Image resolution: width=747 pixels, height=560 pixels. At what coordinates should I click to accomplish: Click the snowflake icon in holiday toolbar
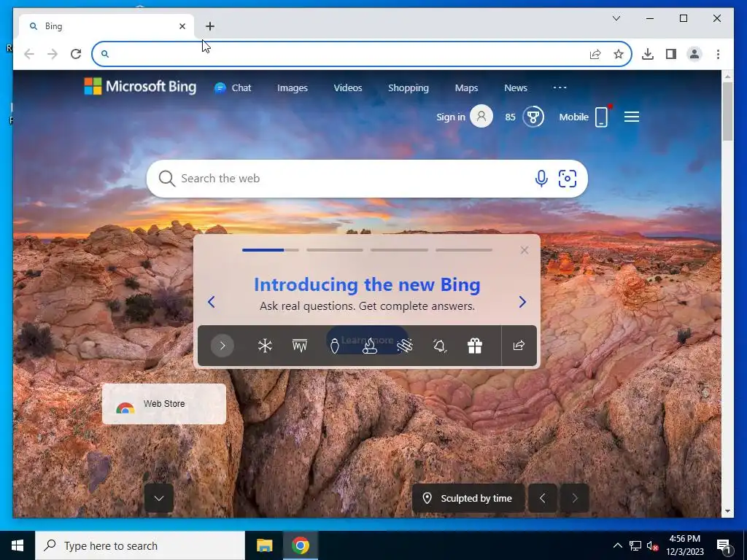[265, 346]
